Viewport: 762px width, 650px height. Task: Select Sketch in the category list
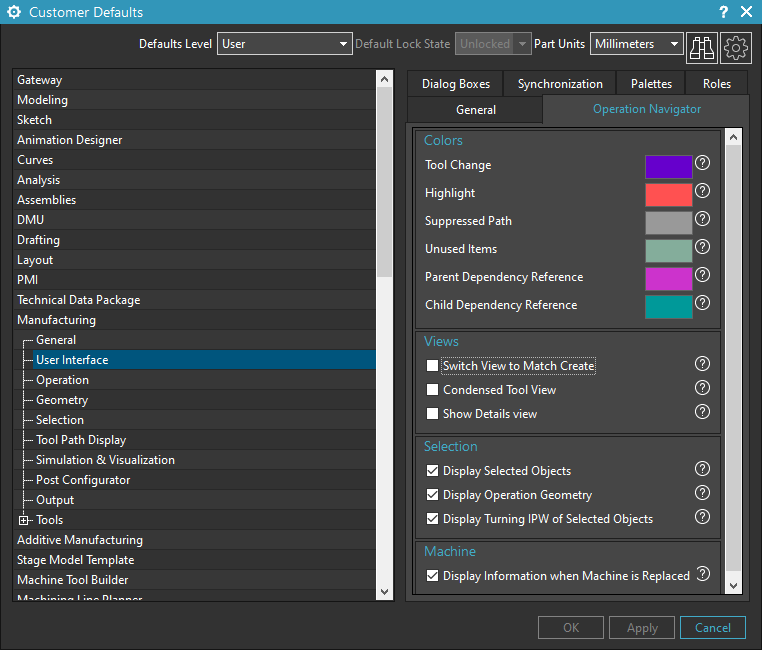pos(194,120)
